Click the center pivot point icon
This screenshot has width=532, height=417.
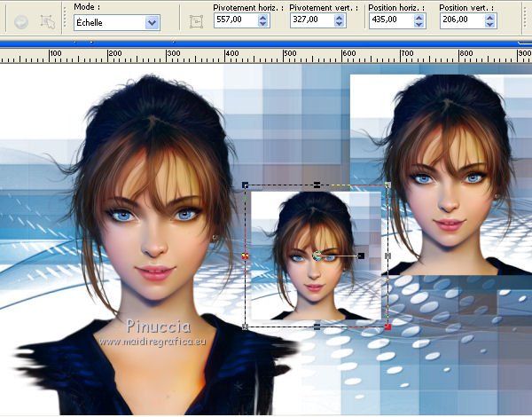pyautogui.click(x=196, y=21)
